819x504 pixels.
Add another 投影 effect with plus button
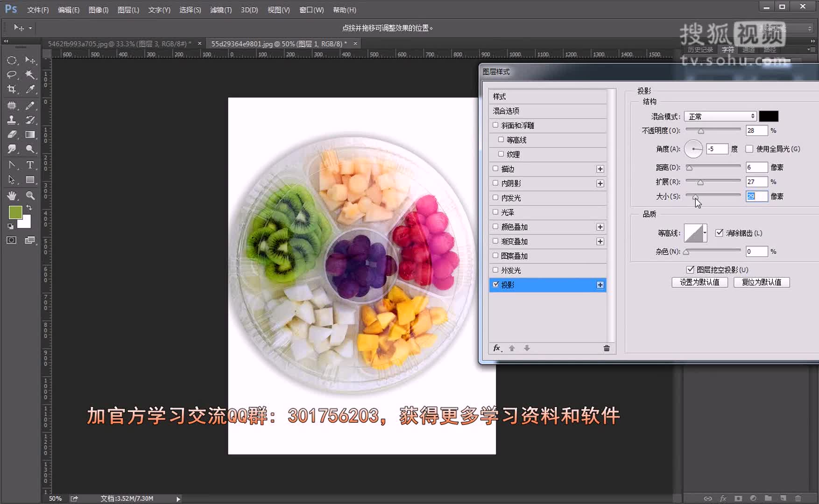click(600, 285)
